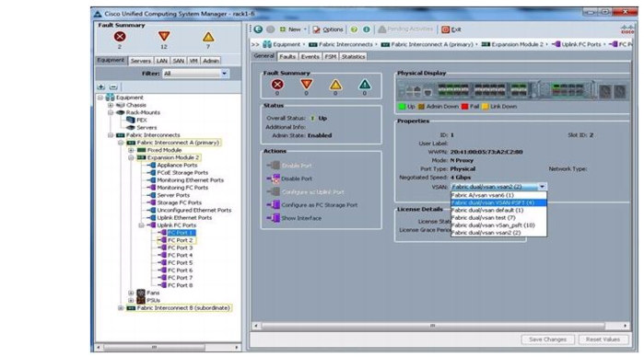Expand Fabric Interconnect B (subordinate)
Viewport: 644px width, 357px height.
point(121,307)
